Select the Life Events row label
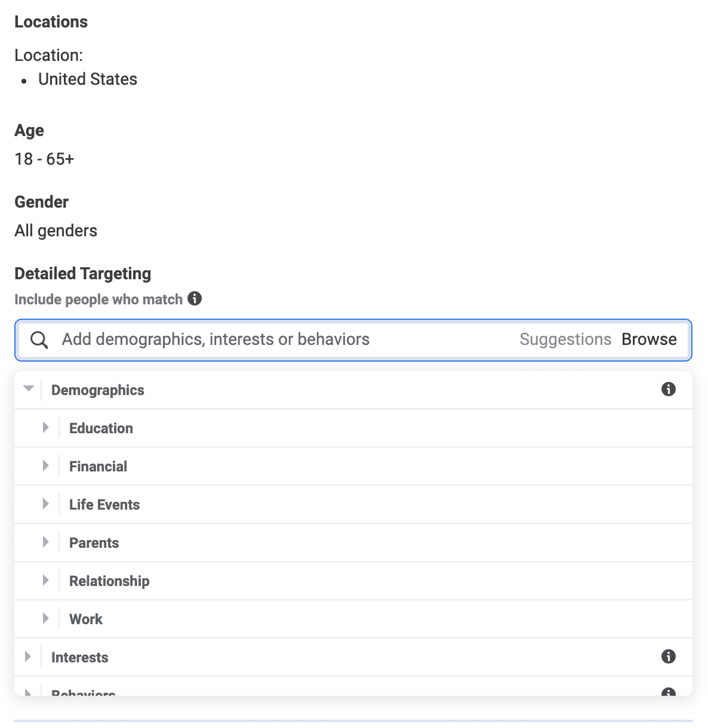 [104, 505]
